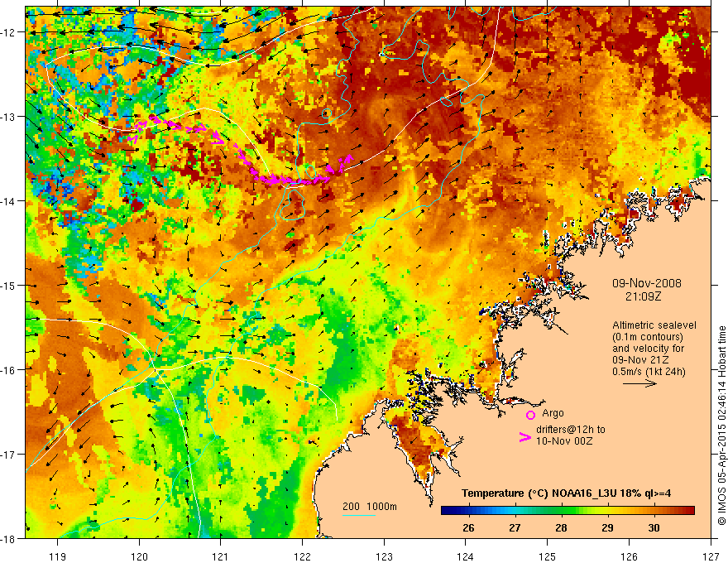Viewport: 728px width, 563px height.
Task: Select the '21:09Z' time text
Action: coord(643,296)
